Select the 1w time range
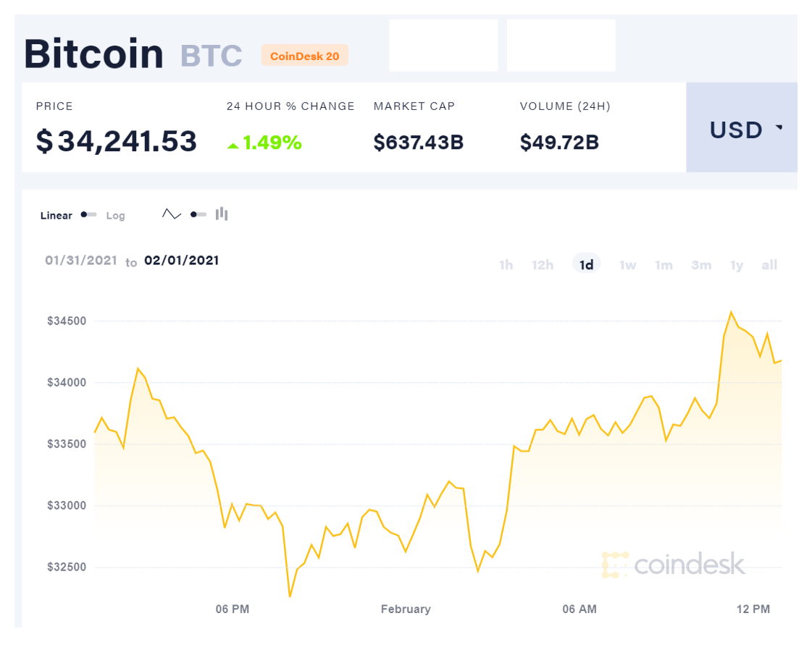The height and width of the screenshot is (671, 812). 627,265
